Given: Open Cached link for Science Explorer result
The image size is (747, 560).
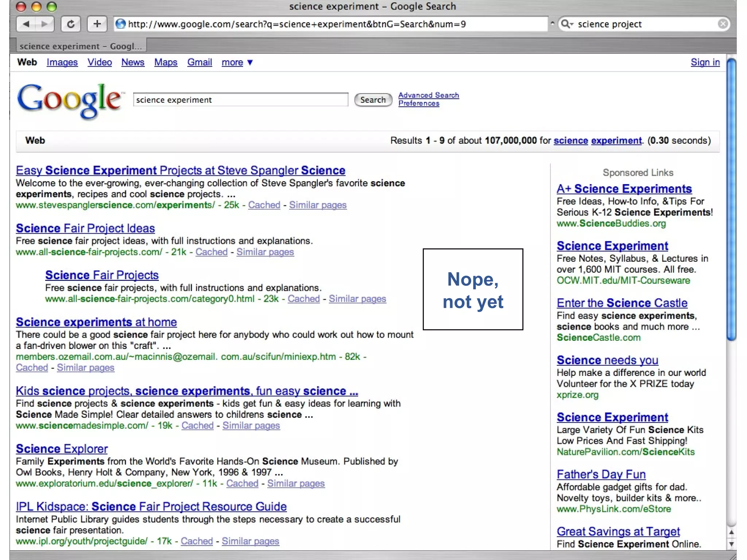Looking at the screenshot, I should (x=242, y=483).
